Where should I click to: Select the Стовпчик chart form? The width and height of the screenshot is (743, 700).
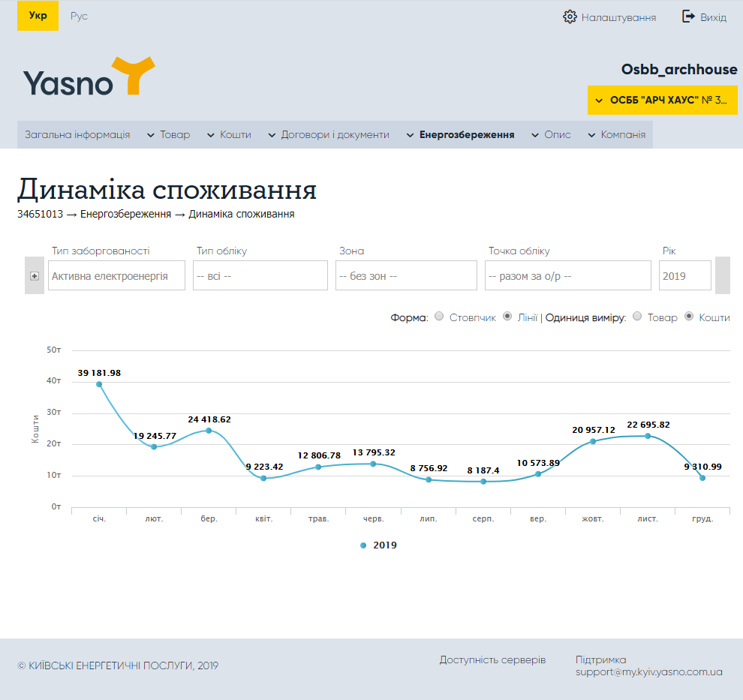pyautogui.click(x=440, y=317)
